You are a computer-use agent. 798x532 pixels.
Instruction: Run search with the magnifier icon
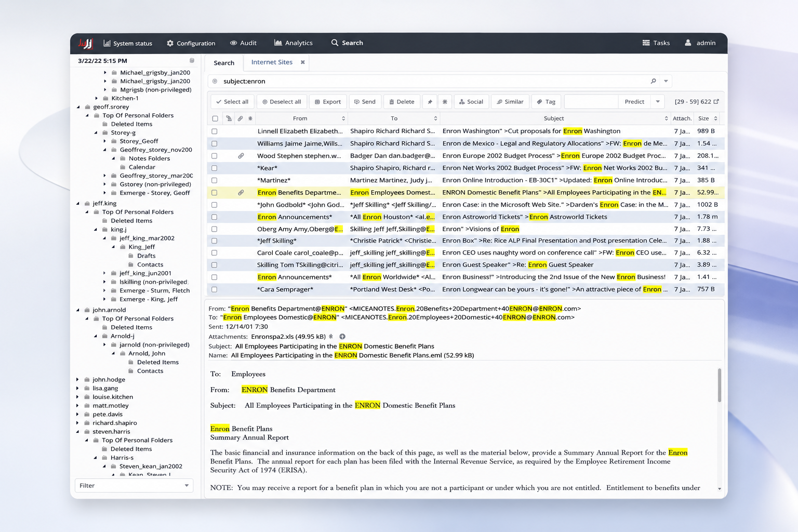tap(653, 81)
